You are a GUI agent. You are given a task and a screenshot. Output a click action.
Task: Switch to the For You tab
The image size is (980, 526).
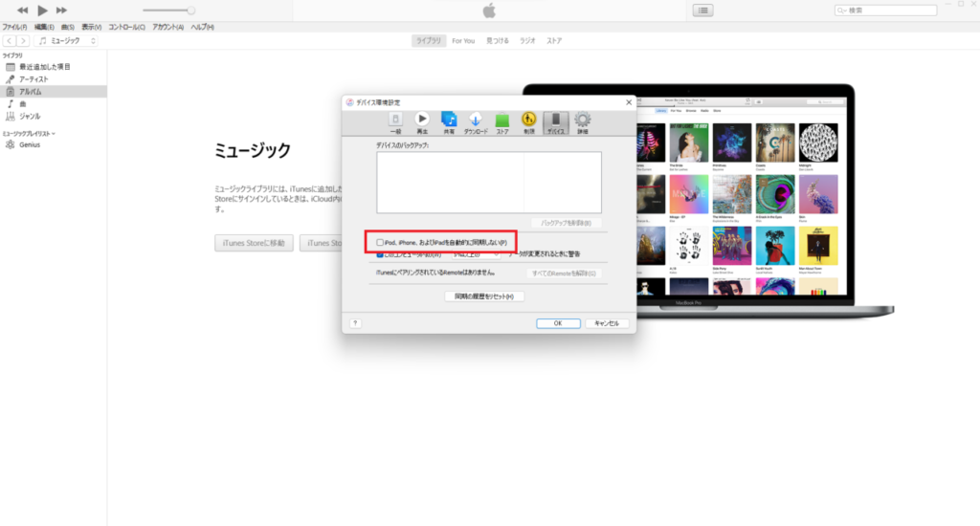[463, 40]
